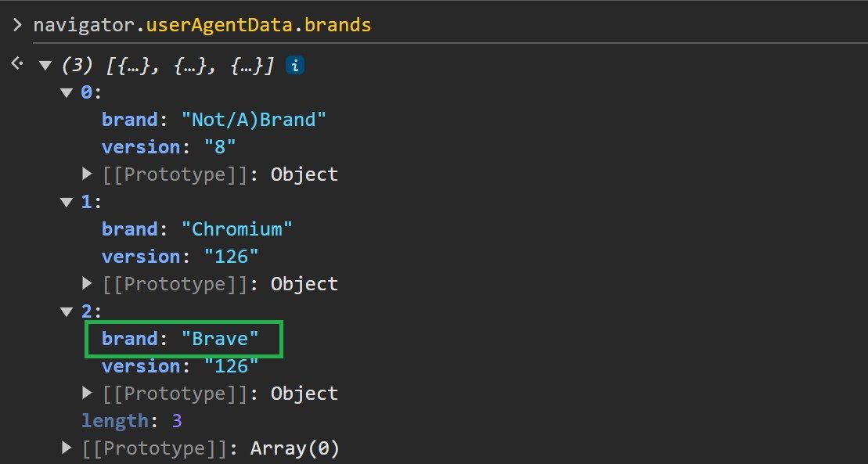Click the output return arrow icon

18,64
